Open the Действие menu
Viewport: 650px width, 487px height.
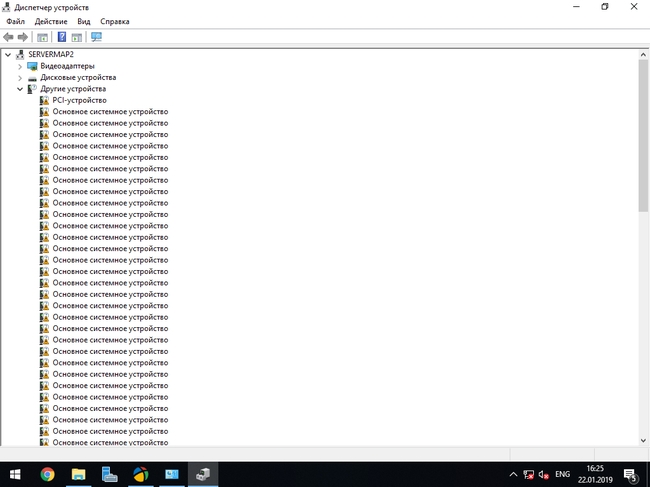51,22
